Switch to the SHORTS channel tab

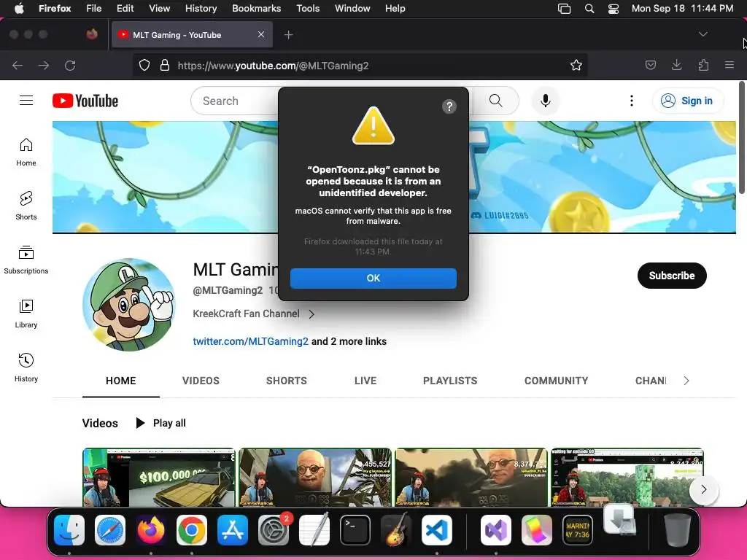tap(286, 381)
